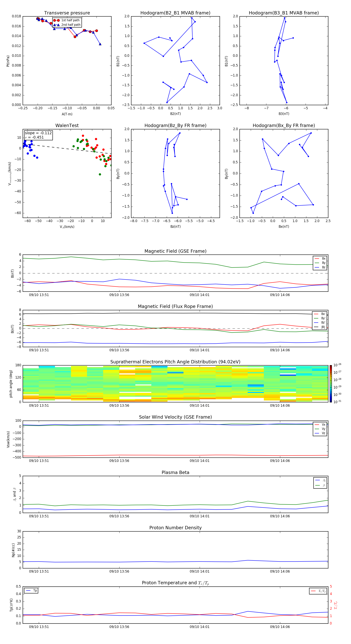The height and width of the screenshot is (644, 351).
Task: Click the Bx legend entry in GSE plot
Action: [x=320, y=259]
